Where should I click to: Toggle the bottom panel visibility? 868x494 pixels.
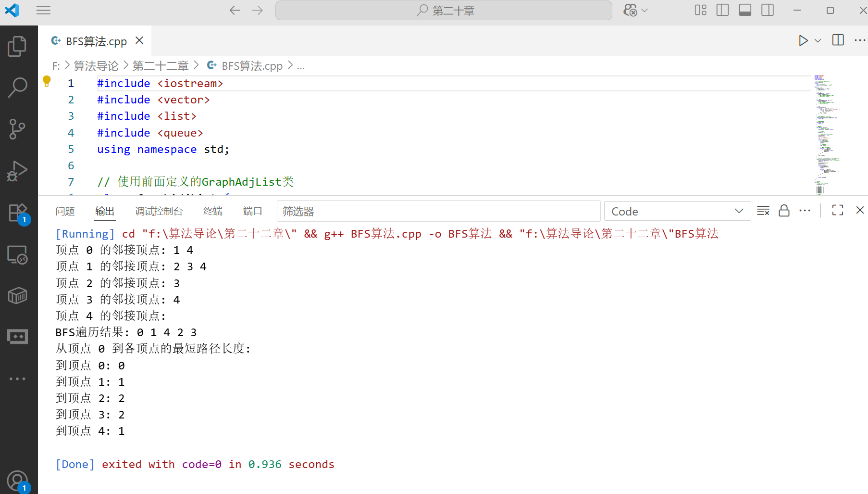tap(745, 10)
